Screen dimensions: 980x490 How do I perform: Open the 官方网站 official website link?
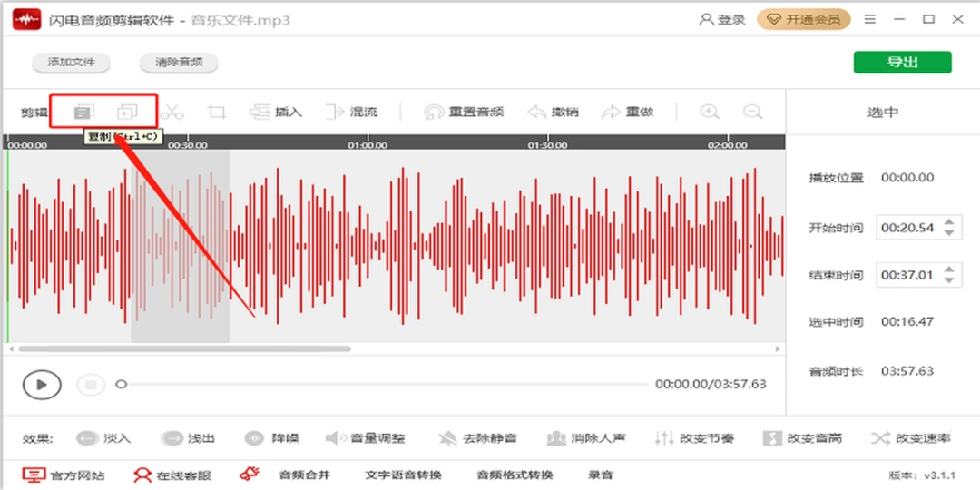coord(64,475)
